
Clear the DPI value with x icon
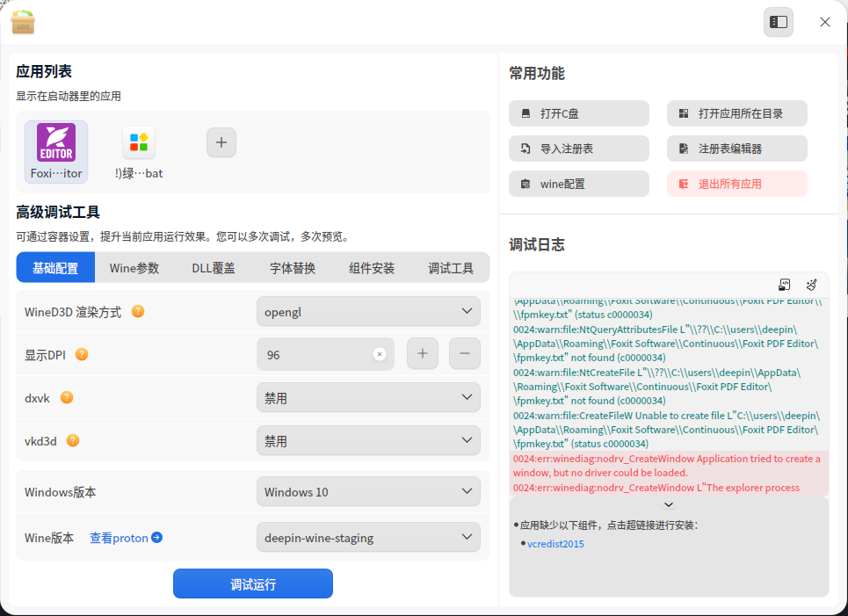pyautogui.click(x=380, y=354)
